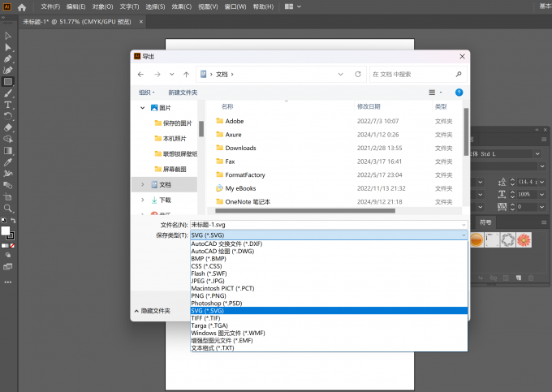
Task: Select the Type tool
Action: click(x=8, y=105)
